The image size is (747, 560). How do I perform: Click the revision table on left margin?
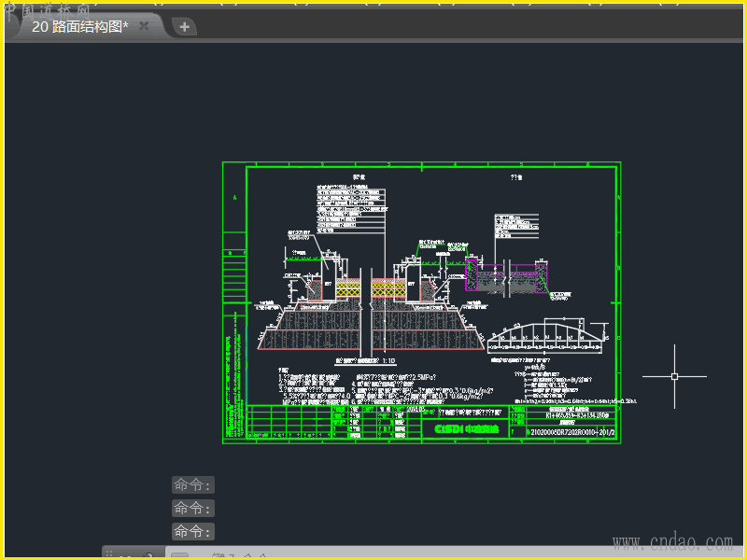coord(233,278)
